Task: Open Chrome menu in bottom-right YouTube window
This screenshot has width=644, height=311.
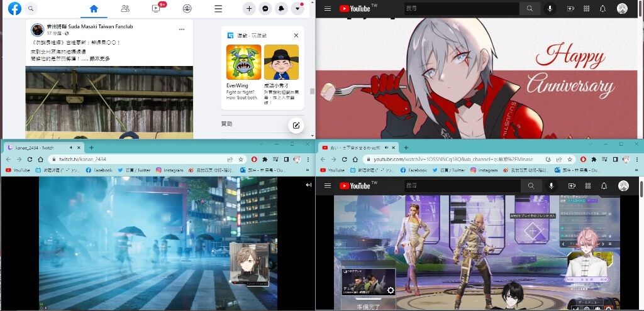Action: (x=637, y=159)
